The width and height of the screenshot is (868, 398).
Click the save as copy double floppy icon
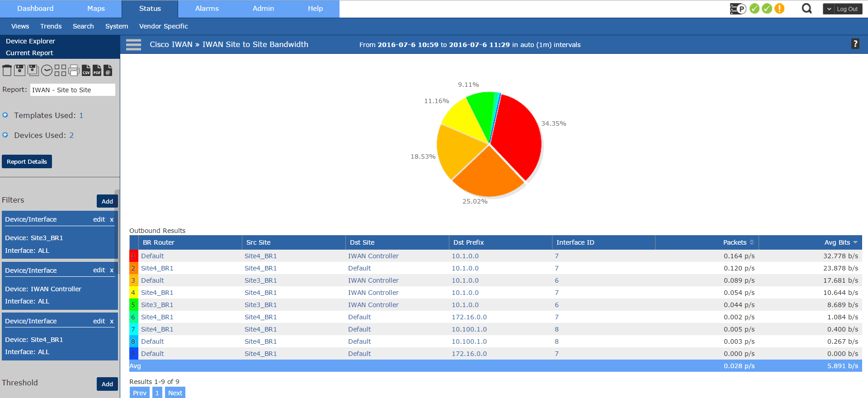[33, 70]
